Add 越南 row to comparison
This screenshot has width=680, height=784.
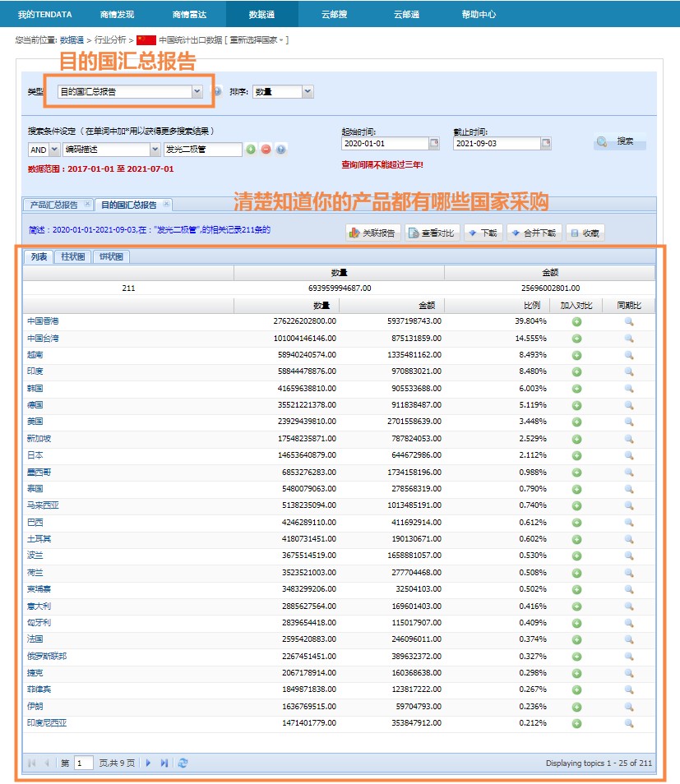click(576, 356)
